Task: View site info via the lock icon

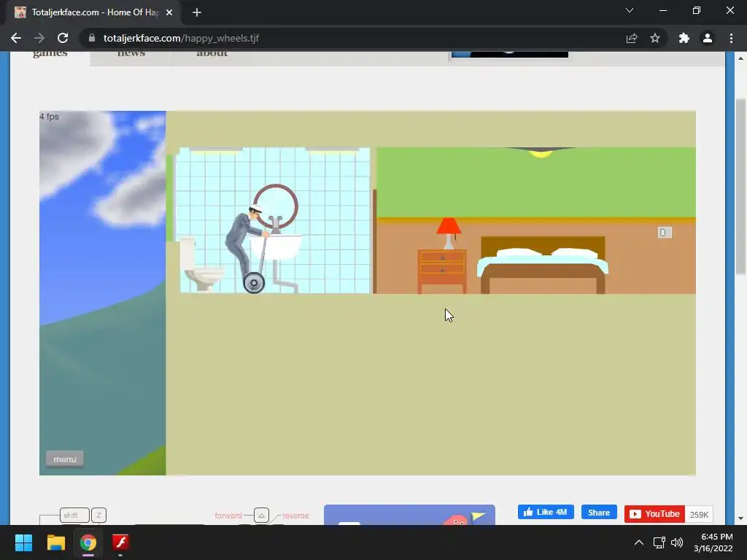Action: (x=92, y=38)
